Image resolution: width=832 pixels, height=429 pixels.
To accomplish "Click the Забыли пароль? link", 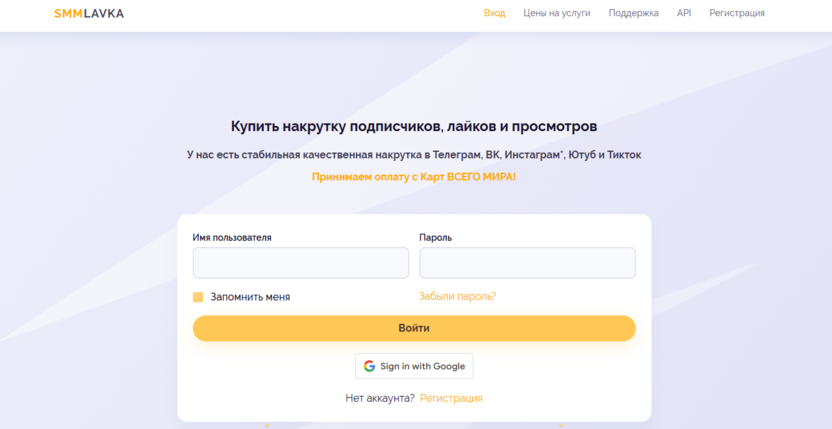I will (x=457, y=296).
